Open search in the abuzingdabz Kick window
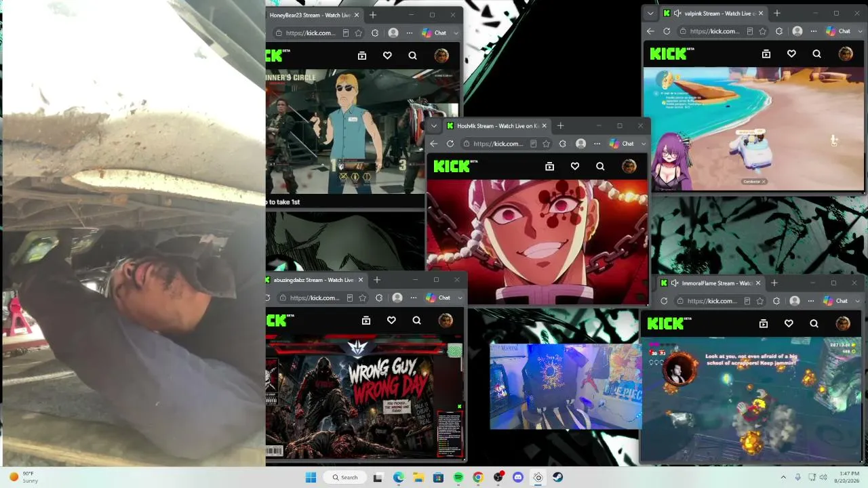 tap(416, 321)
